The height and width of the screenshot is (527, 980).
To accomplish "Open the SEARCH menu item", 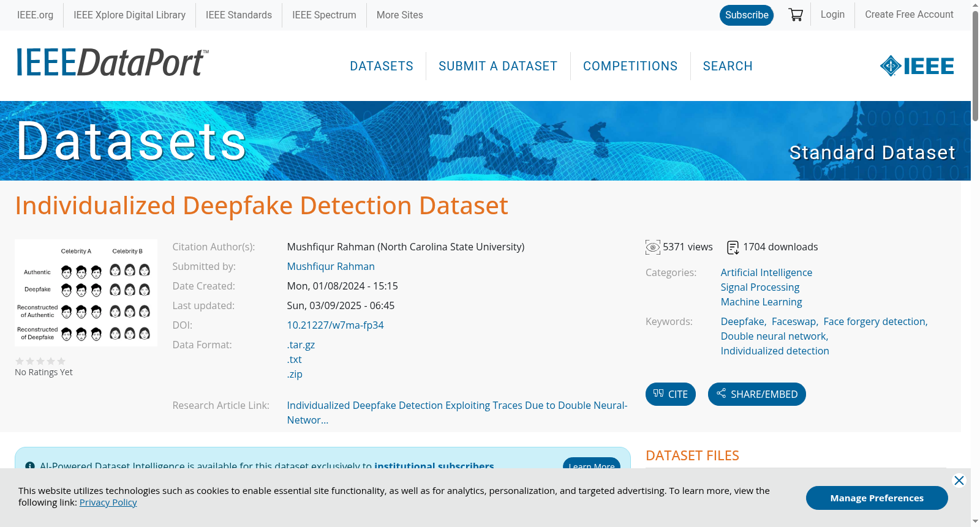I will point(728,66).
